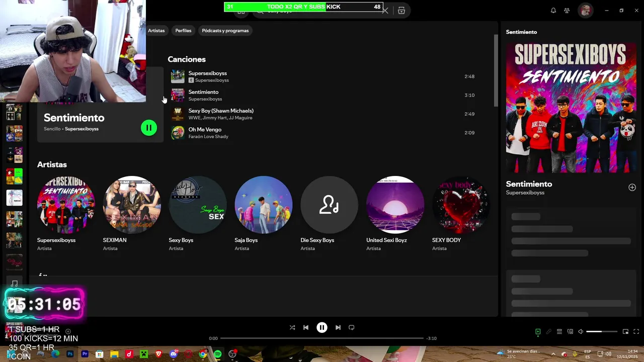Open Premiere Pro from the taskbar
644x362 pixels.
click(85, 354)
